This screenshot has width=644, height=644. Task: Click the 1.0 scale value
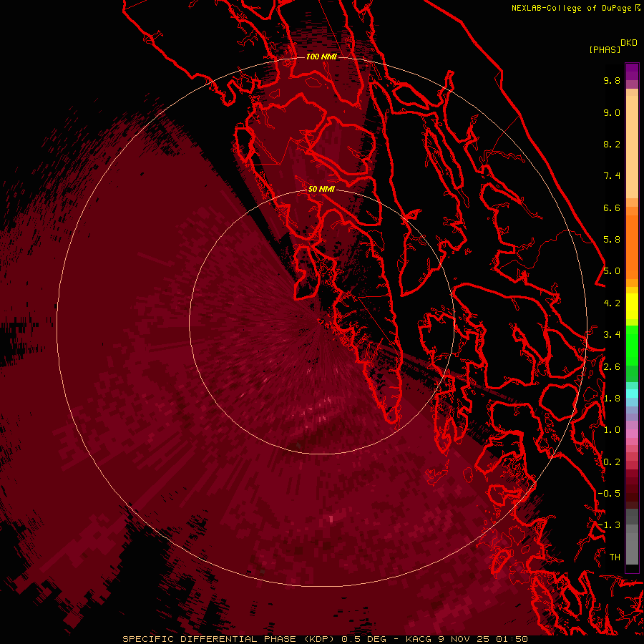(612, 430)
